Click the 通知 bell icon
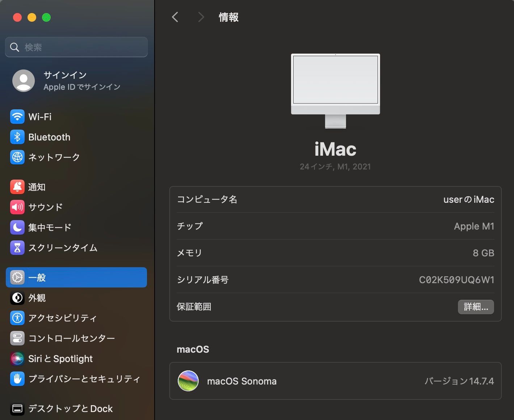 click(17, 187)
